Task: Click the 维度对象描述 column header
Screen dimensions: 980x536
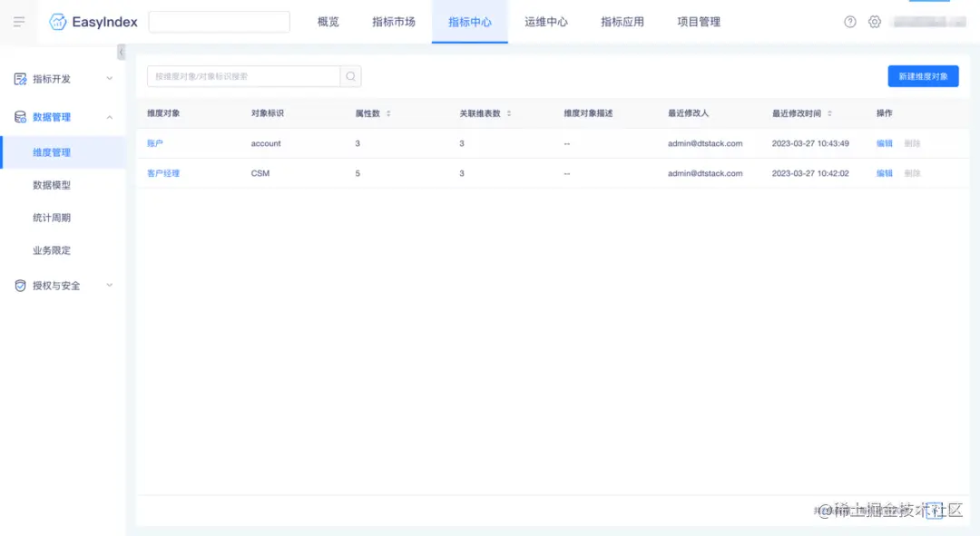Action: click(588, 113)
